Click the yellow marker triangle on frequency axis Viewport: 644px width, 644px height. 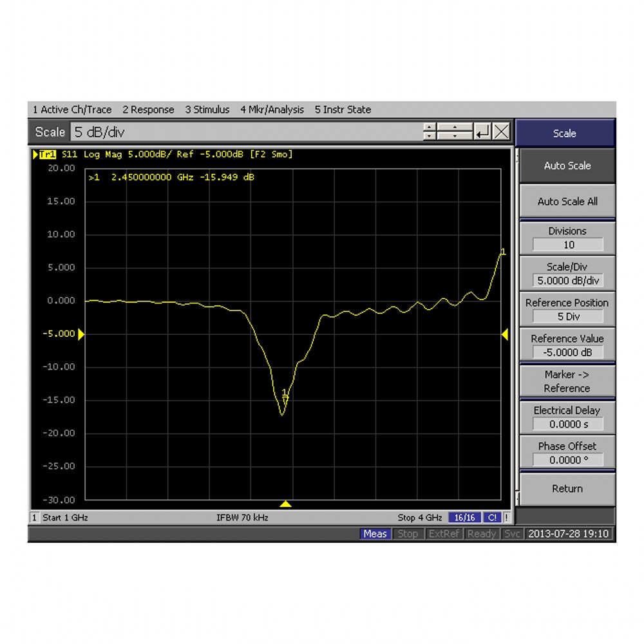coord(286,504)
